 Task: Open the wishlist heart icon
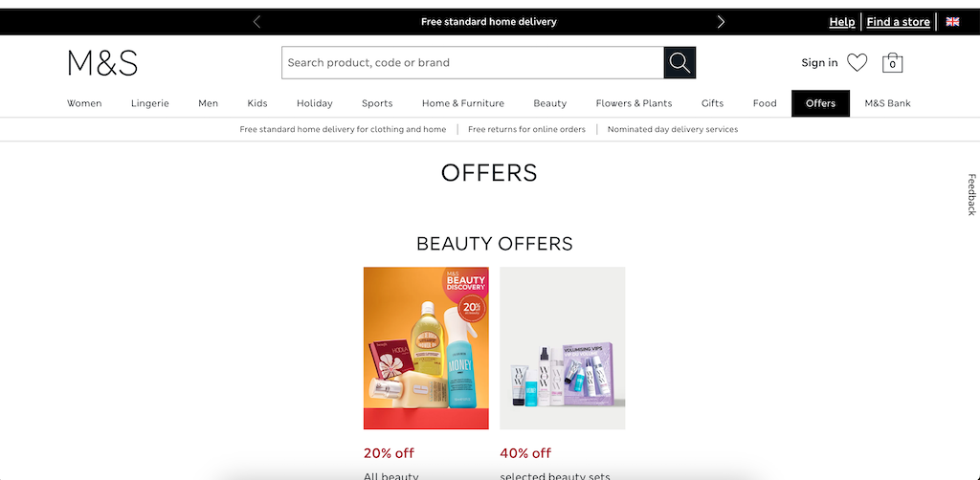pos(857,62)
